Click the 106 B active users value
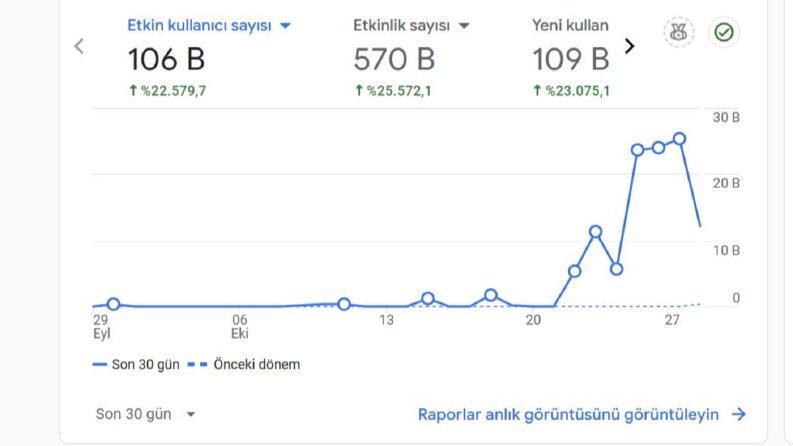Viewport: 793px width, 446px height. pos(166,59)
